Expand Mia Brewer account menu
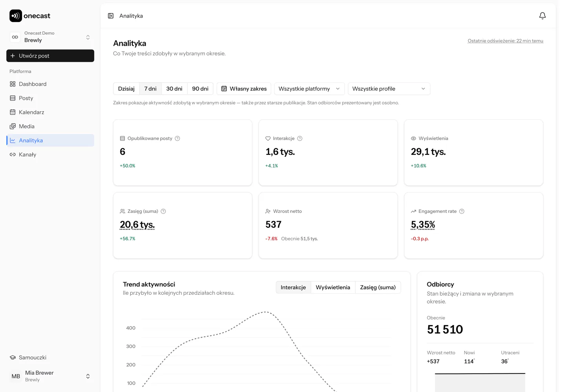 click(50, 376)
